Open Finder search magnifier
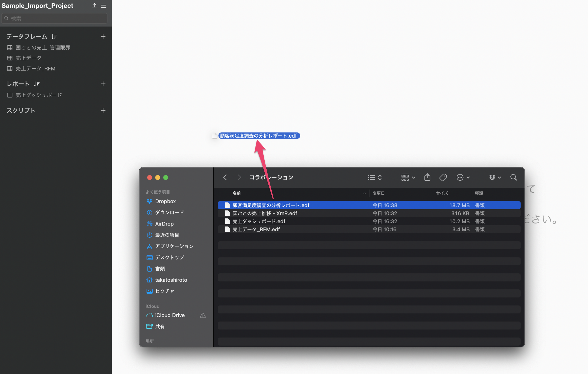Screen dimensions: 588x374 click(x=513, y=177)
